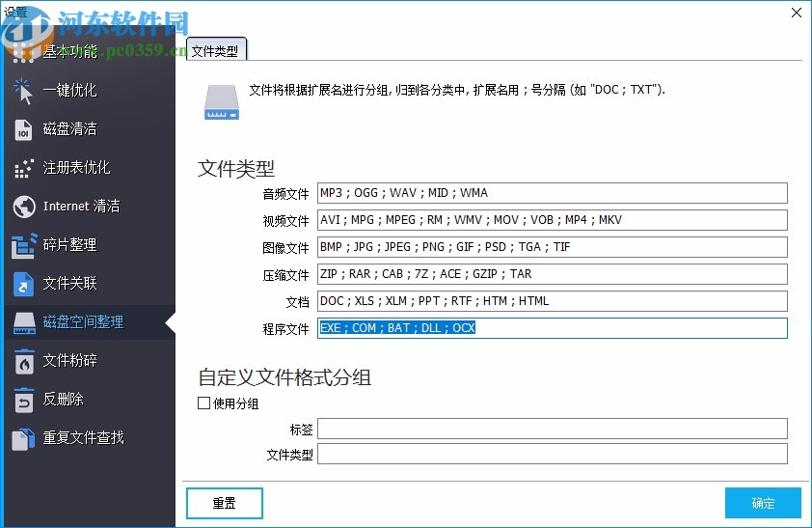The height and width of the screenshot is (528, 812).
Task: Click the 磁盘空间整理 drive icon
Action: 24,322
